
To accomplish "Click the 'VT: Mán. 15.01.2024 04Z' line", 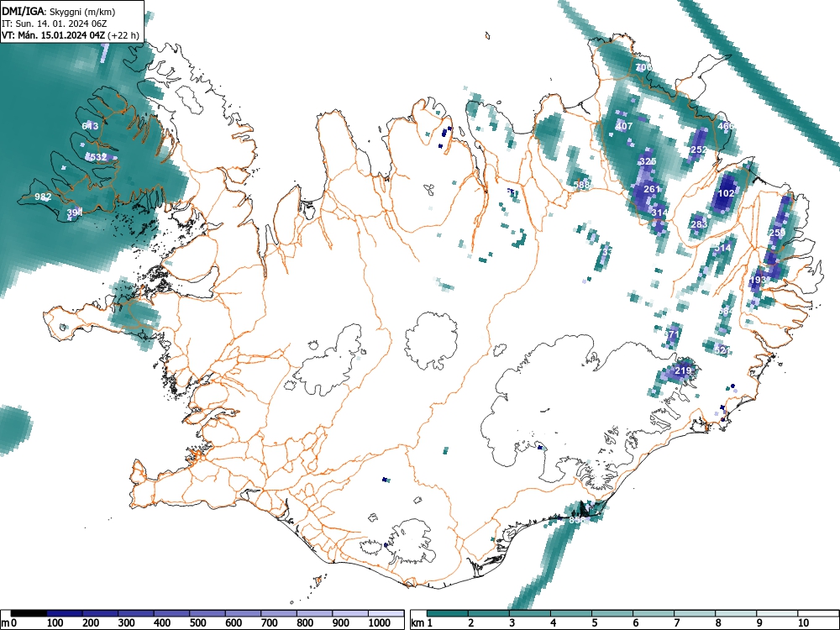I will tap(54, 35).
